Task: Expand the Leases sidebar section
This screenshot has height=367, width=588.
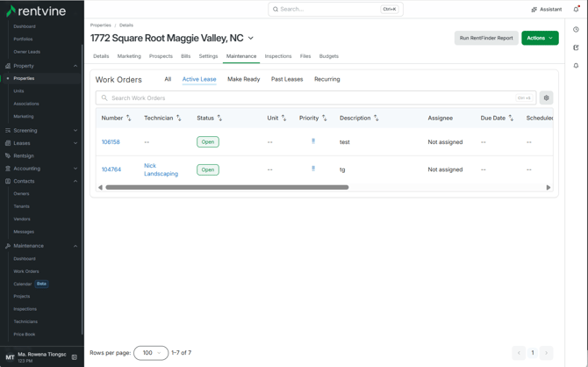Action: pos(75,143)
